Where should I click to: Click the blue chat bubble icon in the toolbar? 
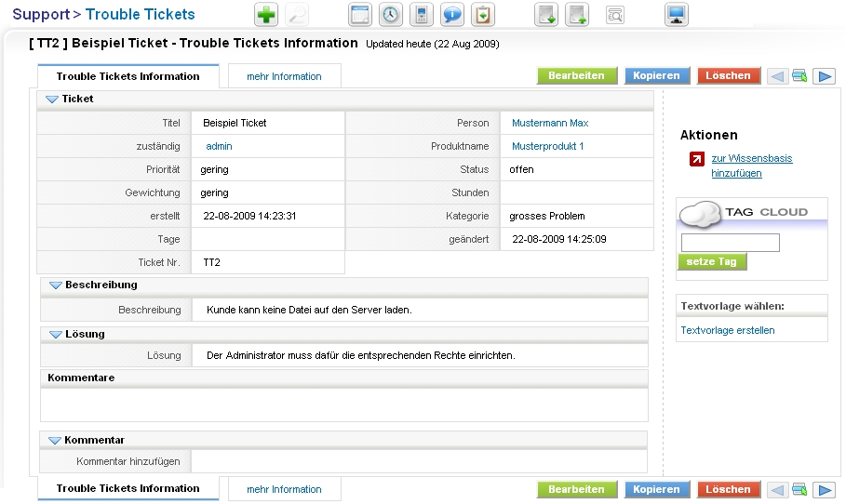point(452,15)
